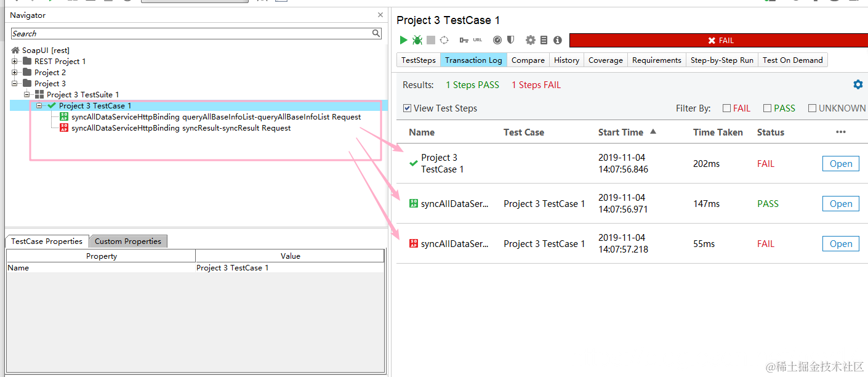Open the security test shield icon
Screen dimensions: 868x377
pos(510,40)
